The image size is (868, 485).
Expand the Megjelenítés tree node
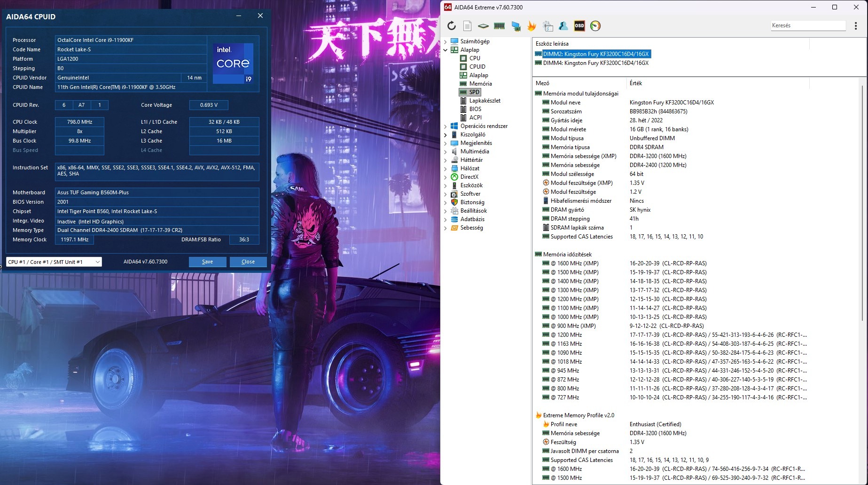[446, 143]
